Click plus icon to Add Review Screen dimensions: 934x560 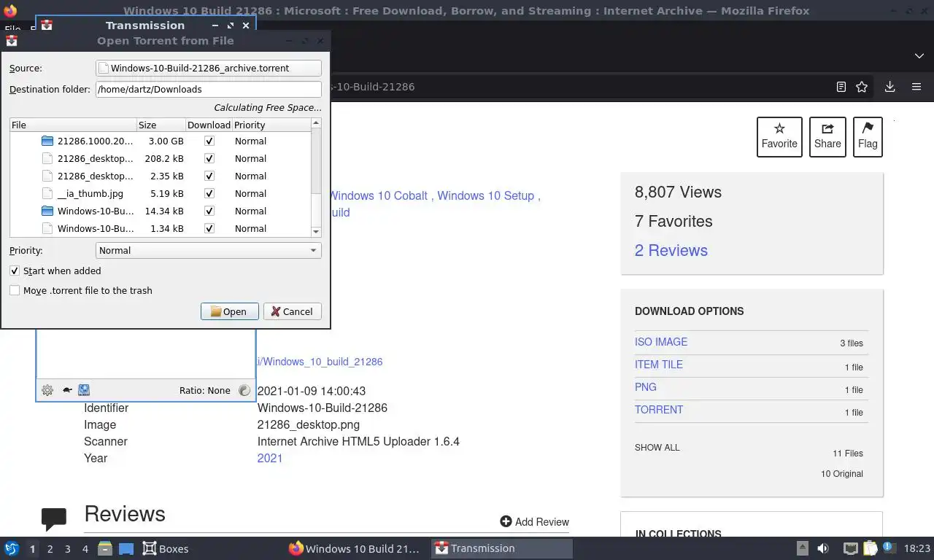coord(506,521)
